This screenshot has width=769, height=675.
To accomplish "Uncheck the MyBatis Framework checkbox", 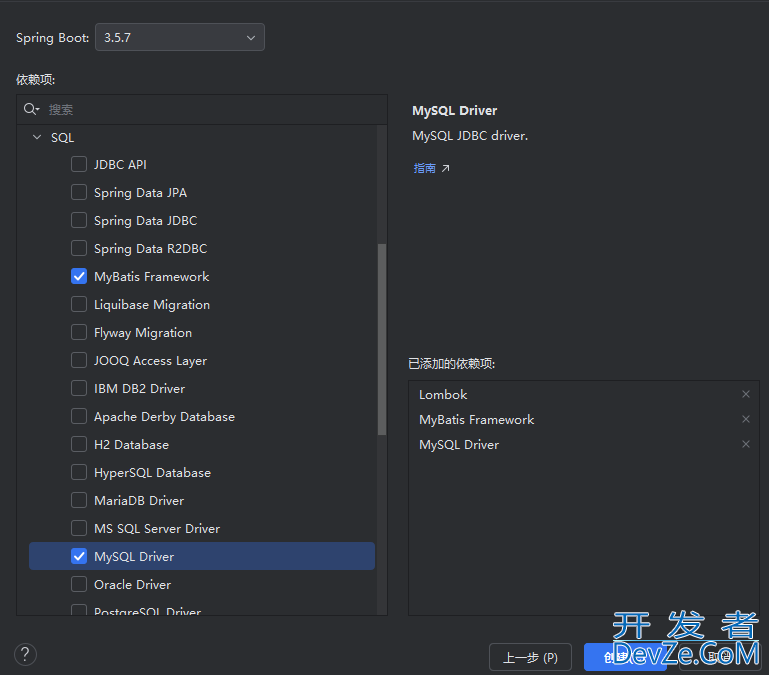I will click(x=79, y=276).
